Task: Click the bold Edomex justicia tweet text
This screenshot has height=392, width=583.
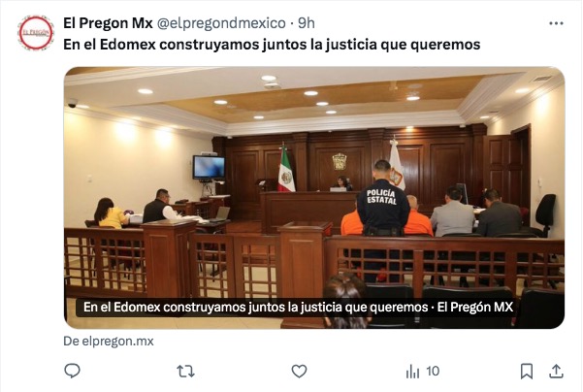Action: click(272, 45)
